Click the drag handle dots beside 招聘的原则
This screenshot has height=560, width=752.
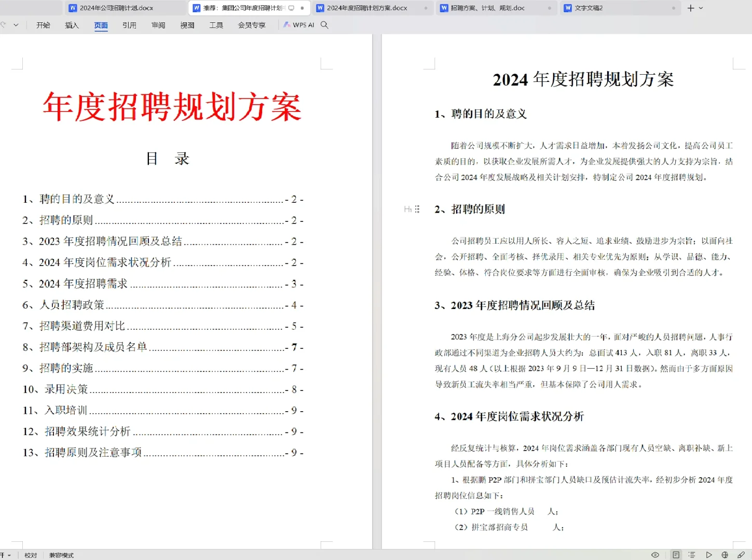point(417,209)
